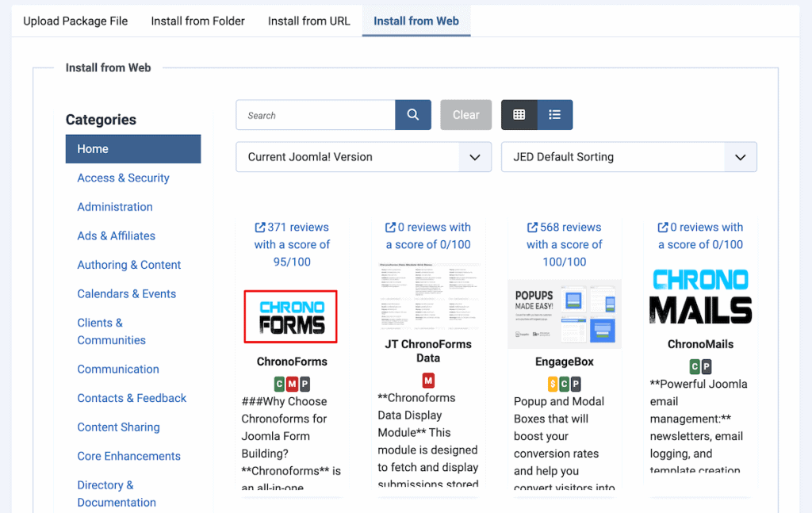Open JT ChronoForms Data 0 reviews link
The image size is (812, 513).
point(428,235)
